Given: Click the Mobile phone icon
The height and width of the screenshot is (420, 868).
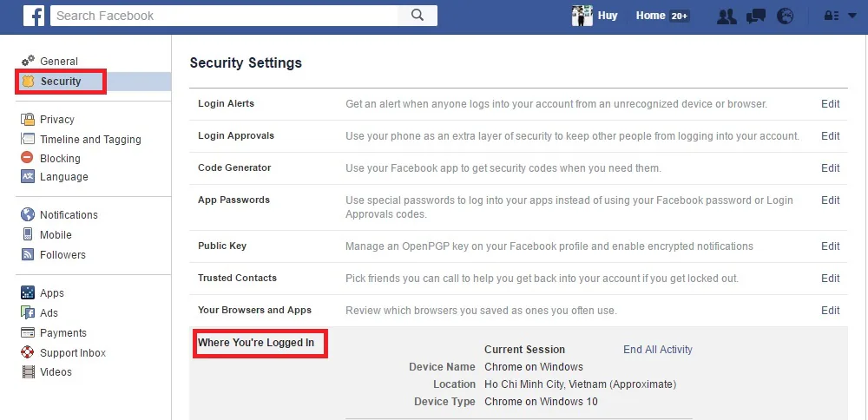Looking at the screenshot, I should (28, 234).
